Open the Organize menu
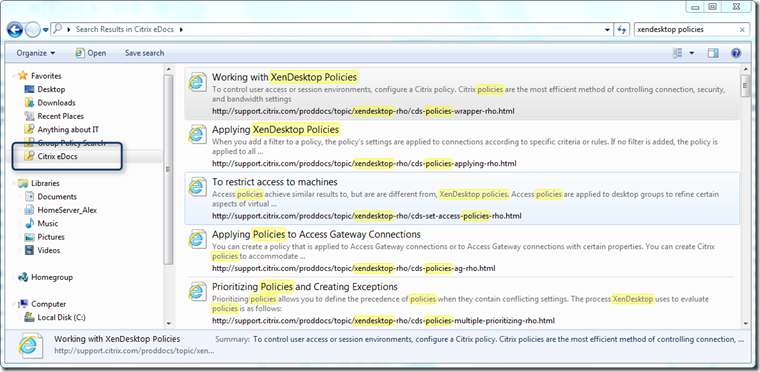This screenshot has height=372, width=760. click(35, 53)
